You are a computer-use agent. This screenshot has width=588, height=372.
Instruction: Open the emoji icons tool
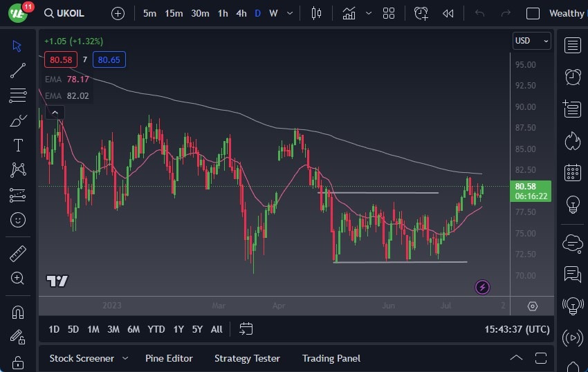pos(18,220)
